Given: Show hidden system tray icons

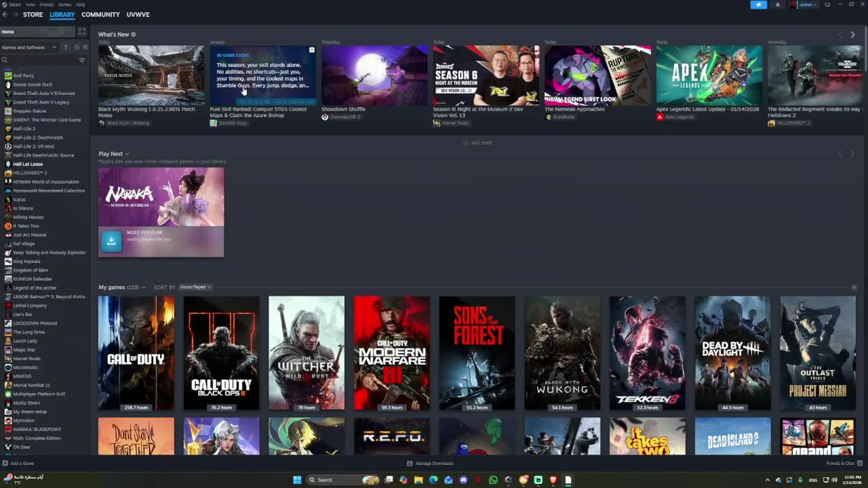Looking at the screenshot, I should coord(768,480).
